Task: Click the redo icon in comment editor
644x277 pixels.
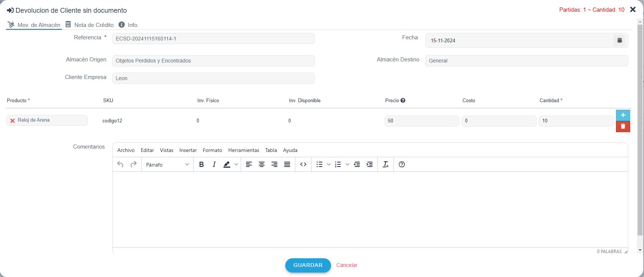Action: pos(133,164)
